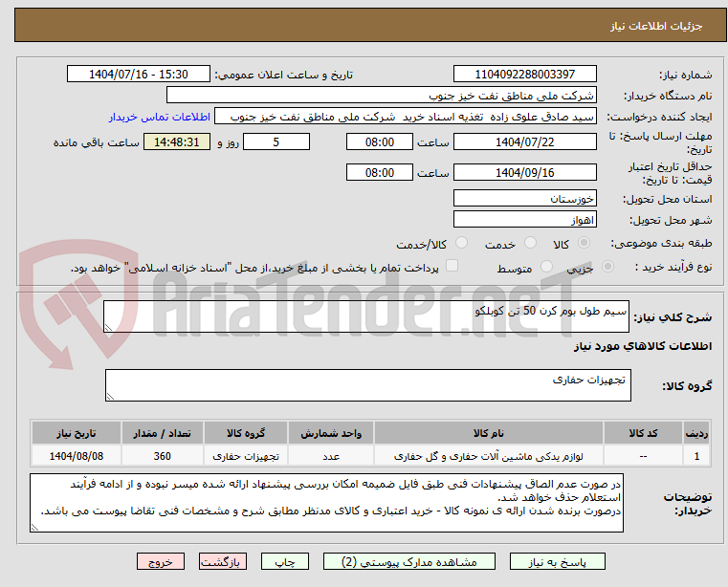Click the نام کالا column header
This screenshot has height=587, width=728.
click(x=489, y=433)
